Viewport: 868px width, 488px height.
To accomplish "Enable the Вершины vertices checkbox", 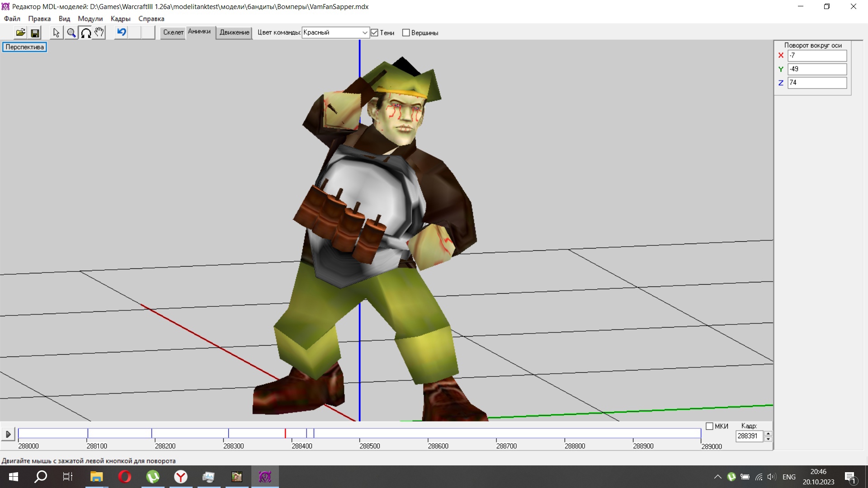I will point(406,33).
